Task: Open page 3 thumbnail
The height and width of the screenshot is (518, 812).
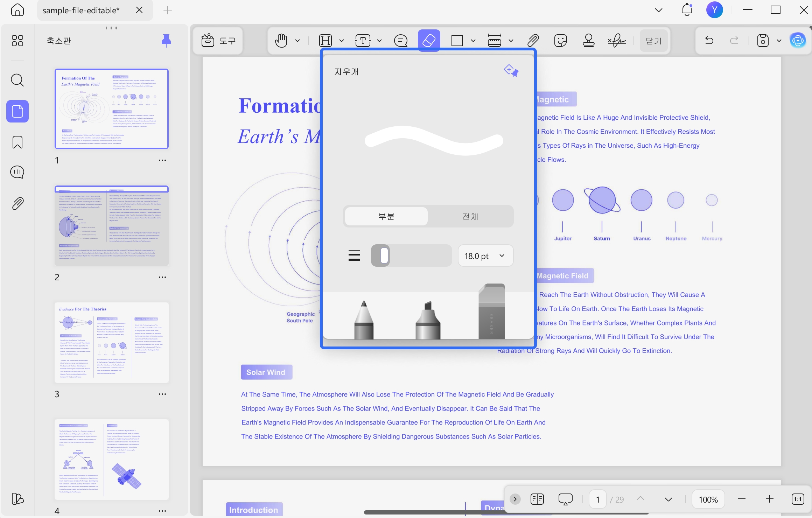Action: (x=112, y=343)
